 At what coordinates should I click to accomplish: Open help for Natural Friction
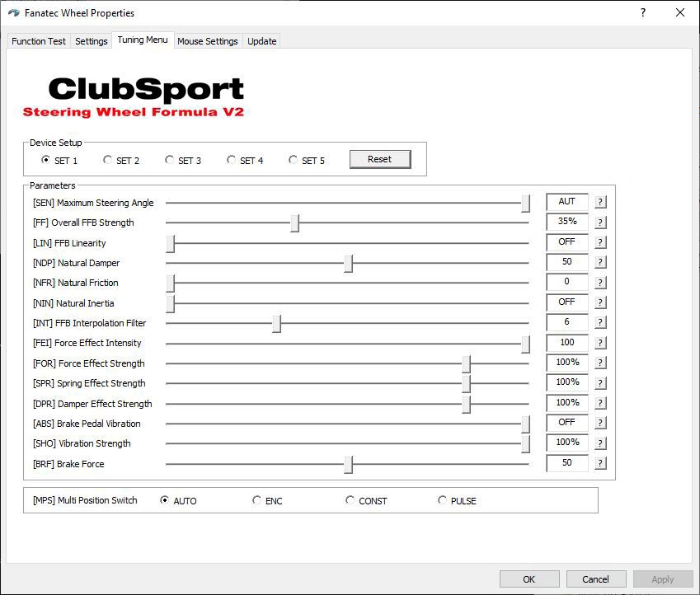600,283
